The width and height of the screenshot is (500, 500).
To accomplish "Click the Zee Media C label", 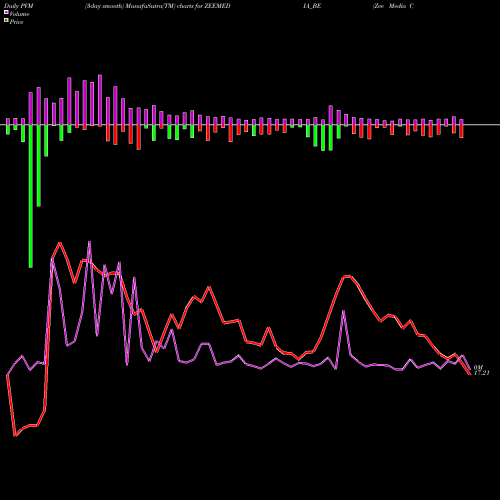I will (x=393, y=6).
